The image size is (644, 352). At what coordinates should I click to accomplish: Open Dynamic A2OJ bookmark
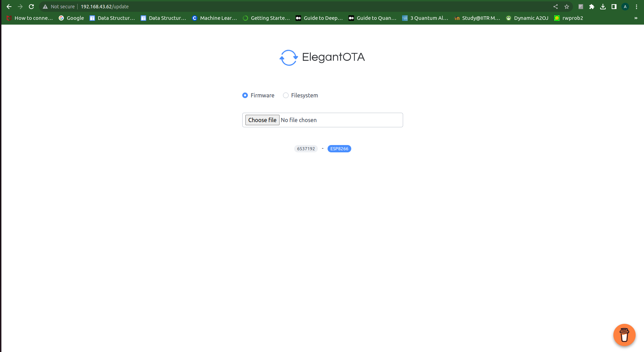pyautogui.click(x=527, y=18)
